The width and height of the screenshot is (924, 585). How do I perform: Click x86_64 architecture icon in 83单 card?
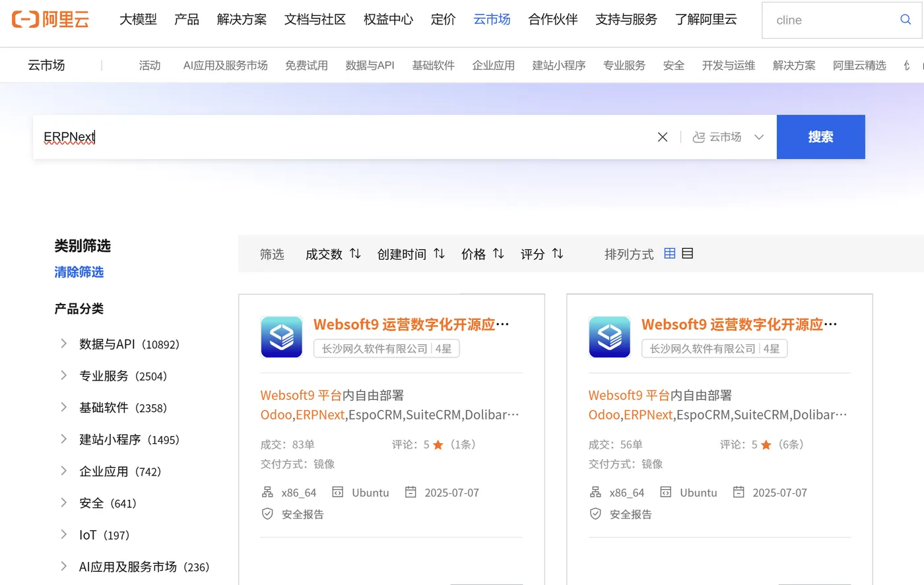[x=267, y=492]
